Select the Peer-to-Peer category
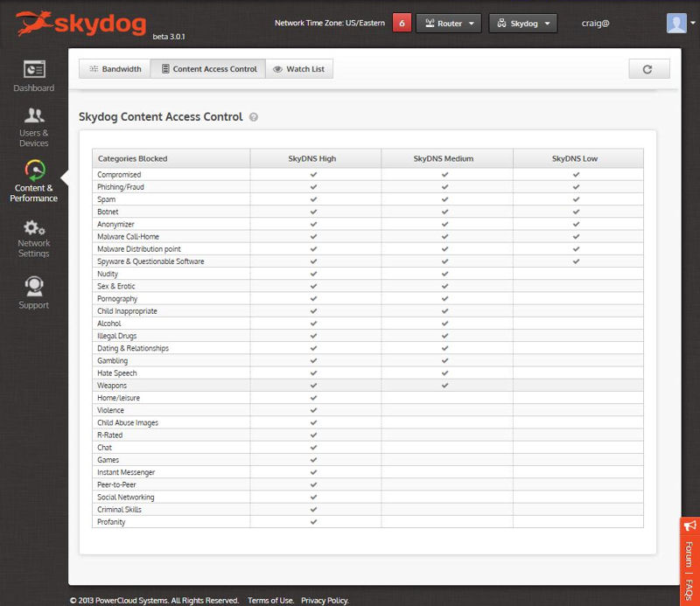 (x=116, y=484)
